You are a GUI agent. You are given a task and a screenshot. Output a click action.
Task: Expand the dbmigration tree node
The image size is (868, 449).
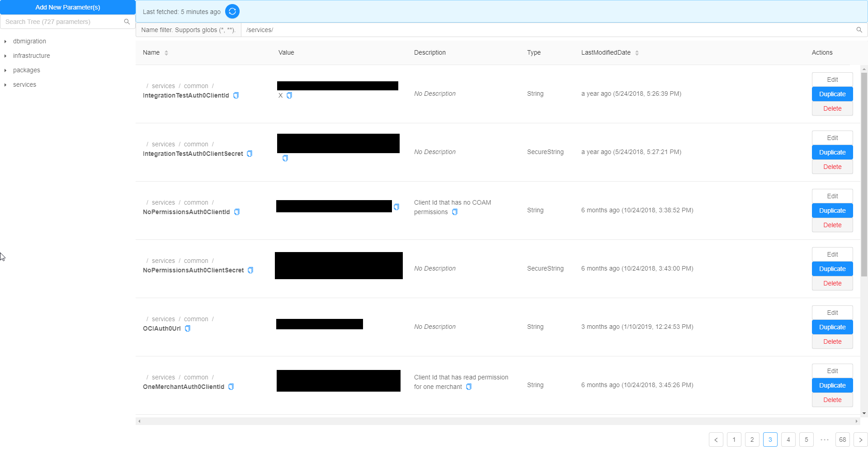click(5, 42)
